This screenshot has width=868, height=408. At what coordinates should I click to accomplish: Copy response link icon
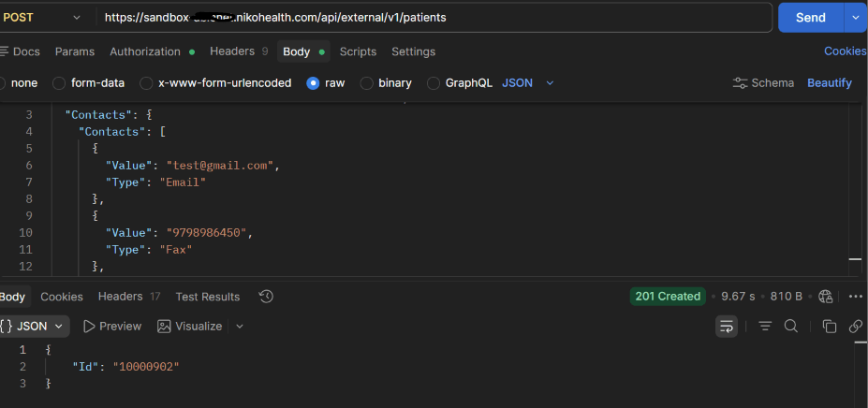coord(856,326)
